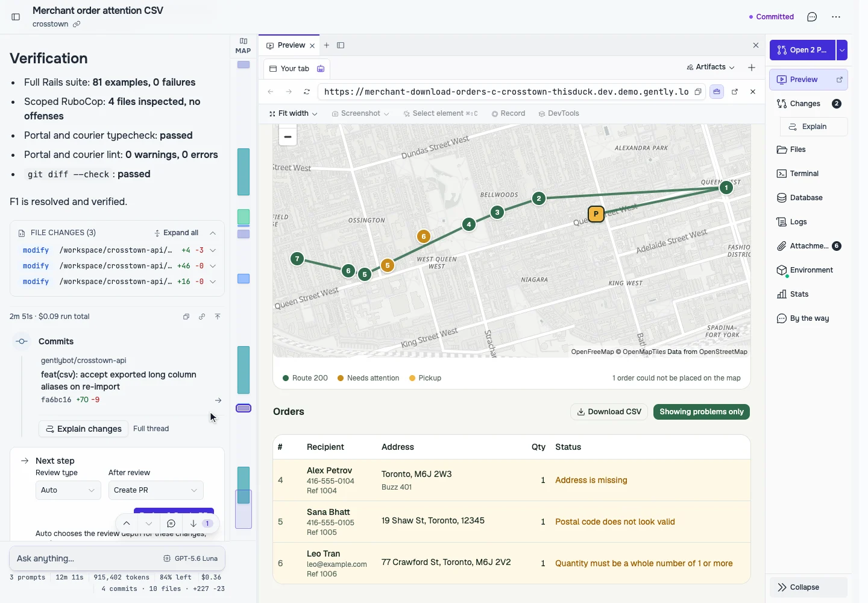868x603 pixels.
Task: Toggle the split layout icon beside Preview tab
Action: click(341, 45)
